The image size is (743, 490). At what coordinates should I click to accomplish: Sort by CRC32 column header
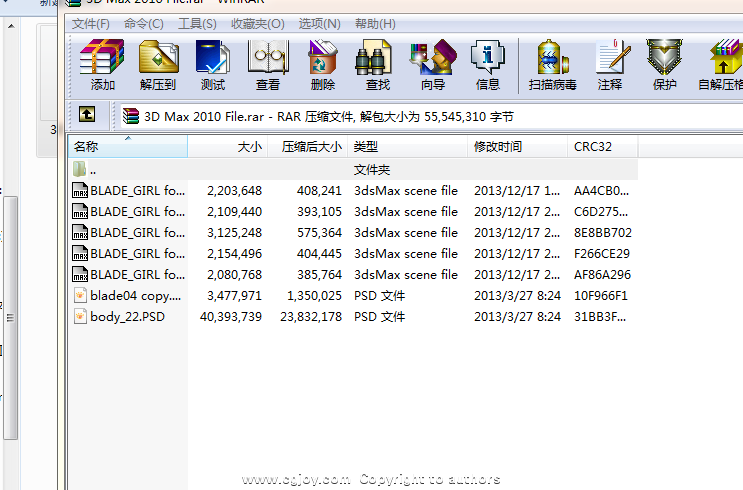click(603, 146)
